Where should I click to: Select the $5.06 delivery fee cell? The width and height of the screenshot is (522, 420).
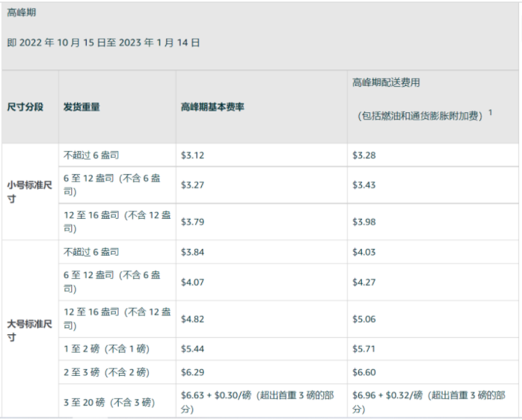[364, 319]
